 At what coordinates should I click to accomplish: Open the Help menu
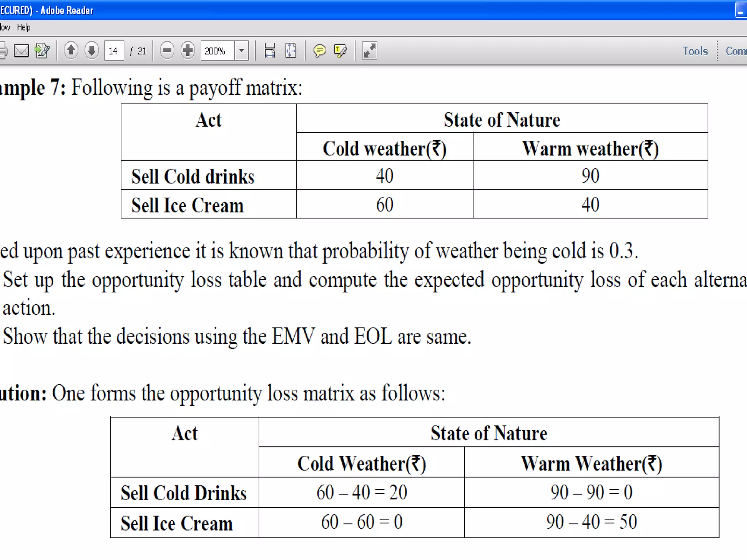pos(24,27)
